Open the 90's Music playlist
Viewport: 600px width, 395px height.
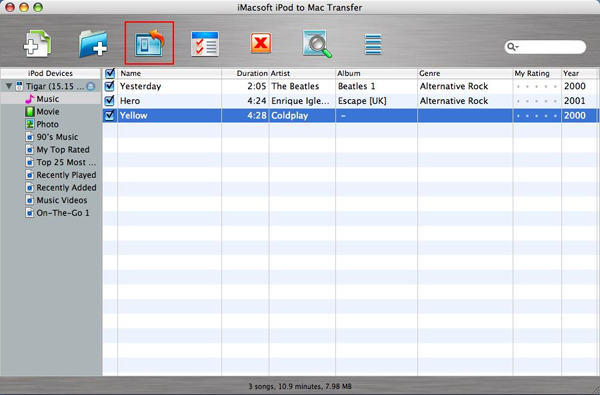[57, 137]
